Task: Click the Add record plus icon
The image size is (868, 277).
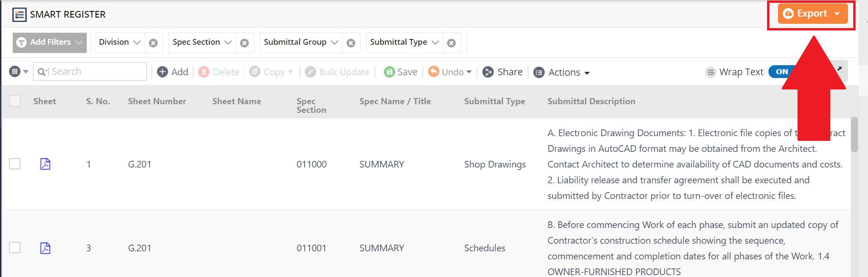Action: point(162,72)
